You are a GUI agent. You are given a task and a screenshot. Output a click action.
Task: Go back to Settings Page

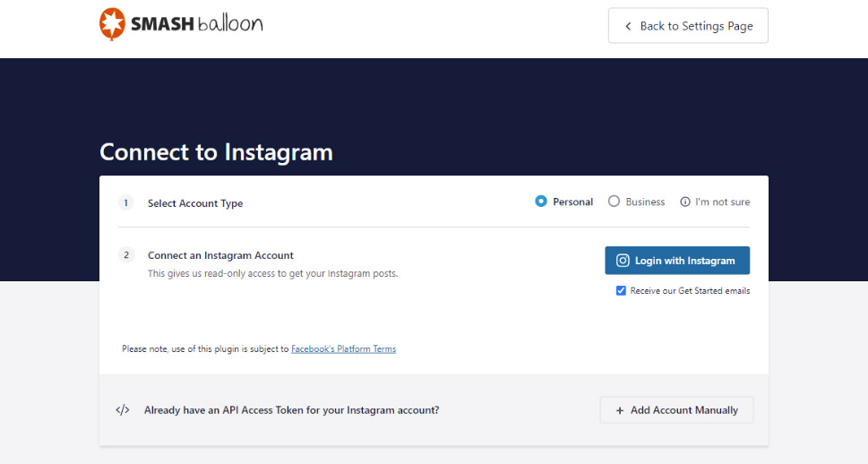pyautogui.click(x=688, y=25)
